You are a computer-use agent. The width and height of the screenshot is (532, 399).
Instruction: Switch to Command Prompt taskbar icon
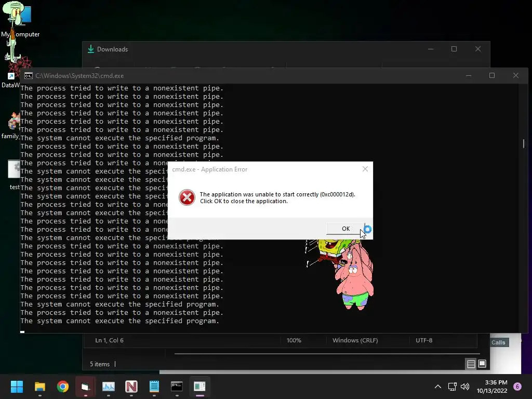tap(177, 387)
